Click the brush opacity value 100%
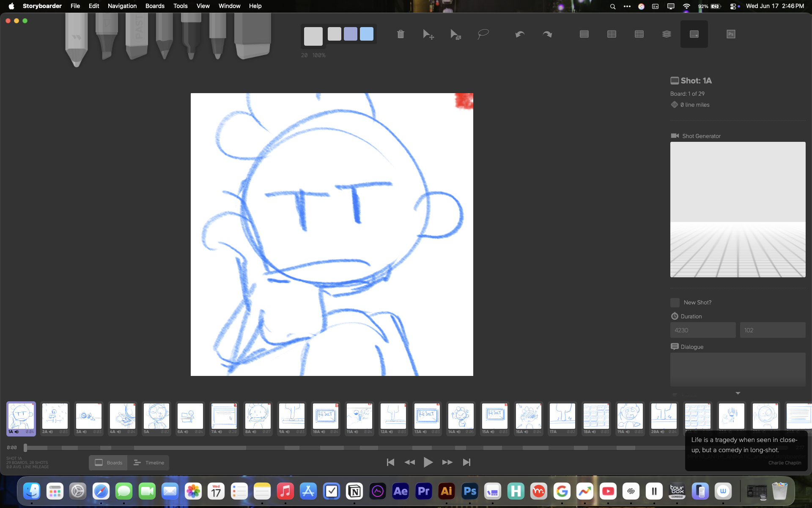The width and height of the screenshot is (812, 508). click(x=319, y=55)
